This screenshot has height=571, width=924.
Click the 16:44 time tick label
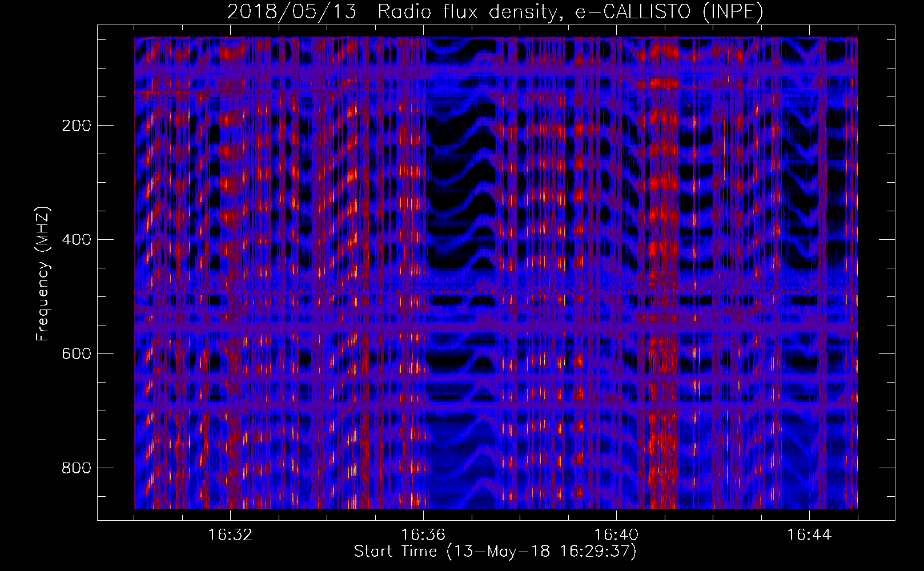(x=809, y=535)
